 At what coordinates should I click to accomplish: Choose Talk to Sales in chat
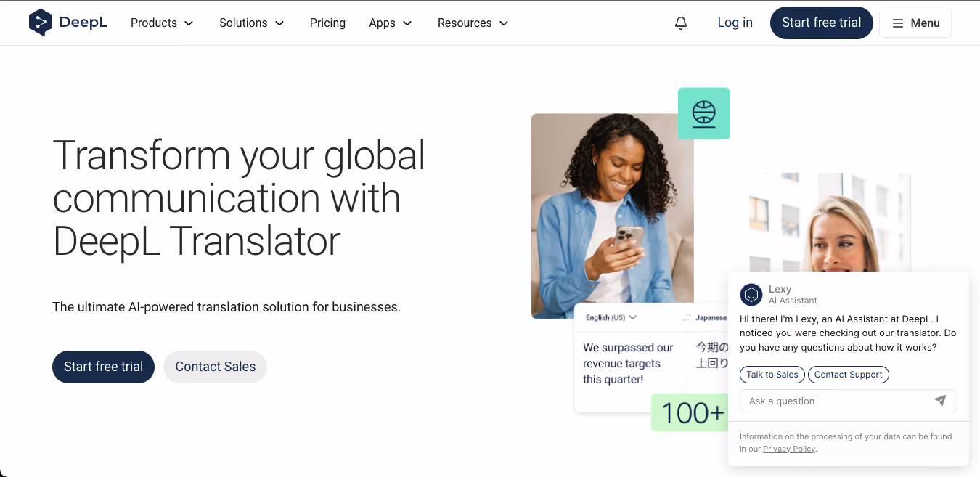point(772,375)
